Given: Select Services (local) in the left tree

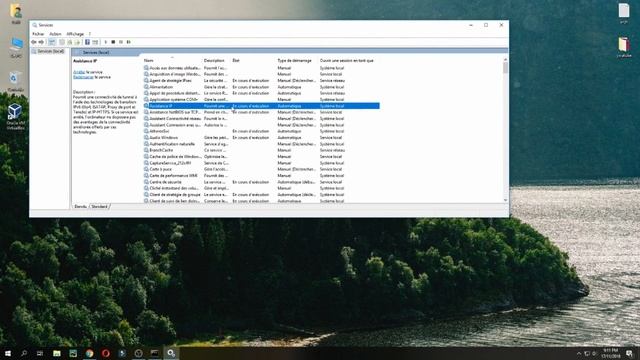Looking at the screenshot, I should pos(51,51).
